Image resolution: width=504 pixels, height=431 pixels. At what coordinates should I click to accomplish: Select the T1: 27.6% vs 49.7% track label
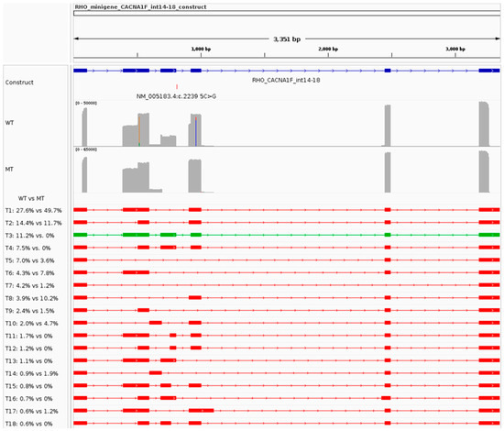pyautogui.click(x=33, y=210)
